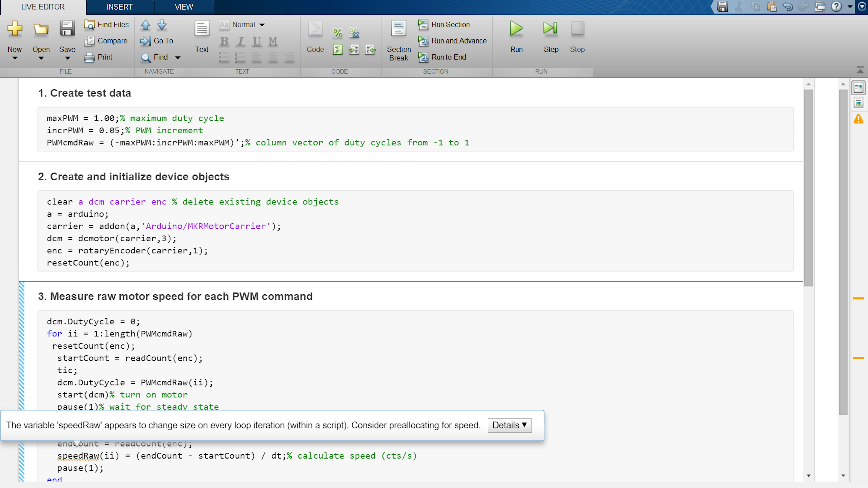
Task: Switch to the VIEW tab
Action: [184, 7]
